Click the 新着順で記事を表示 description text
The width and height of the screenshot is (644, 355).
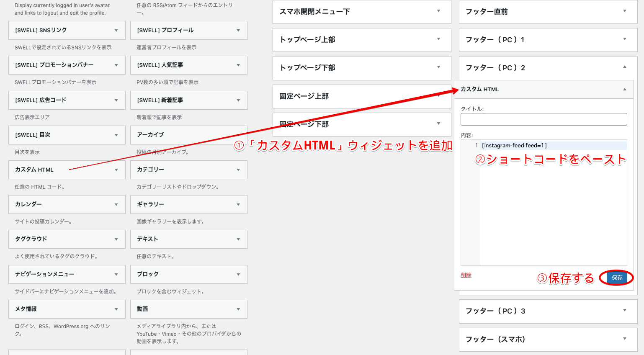[159, 117]
